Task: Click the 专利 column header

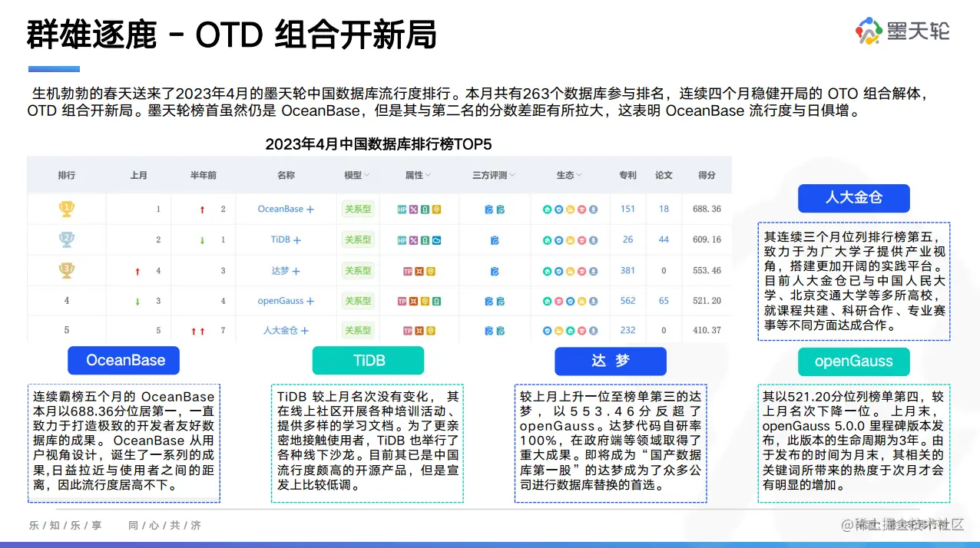Action: 627,175
